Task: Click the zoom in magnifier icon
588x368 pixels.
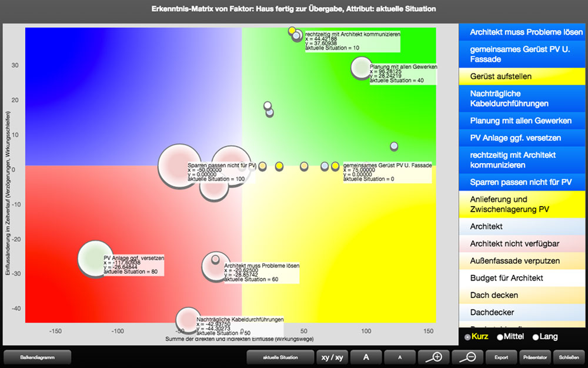Action: click(x=434, y=357)
